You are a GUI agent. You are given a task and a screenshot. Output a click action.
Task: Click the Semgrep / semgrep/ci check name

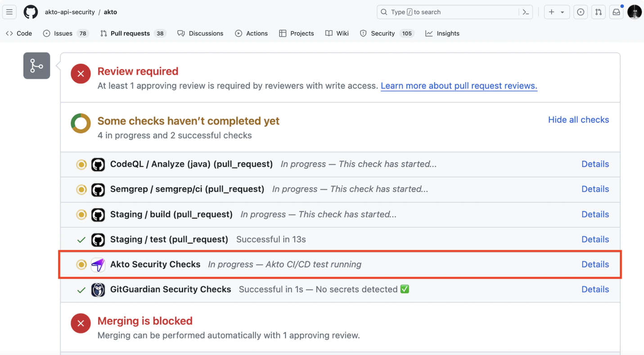pyautogui.click(x=187, y=189)
